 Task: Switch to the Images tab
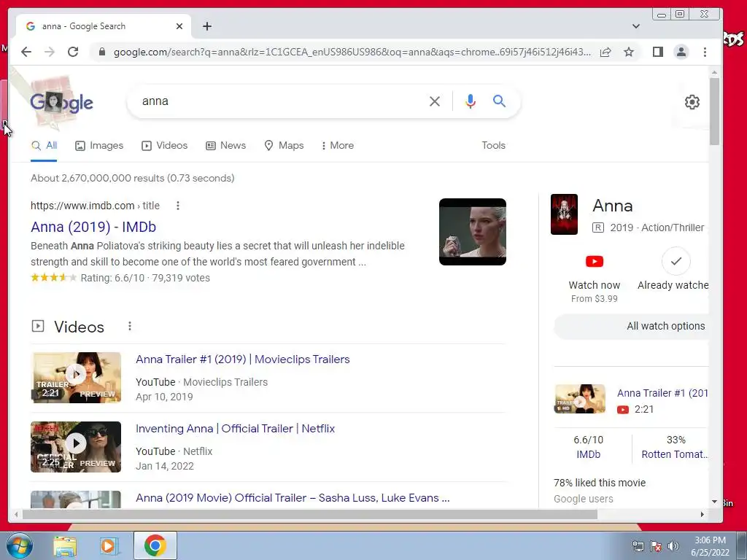tap(99, 146)
